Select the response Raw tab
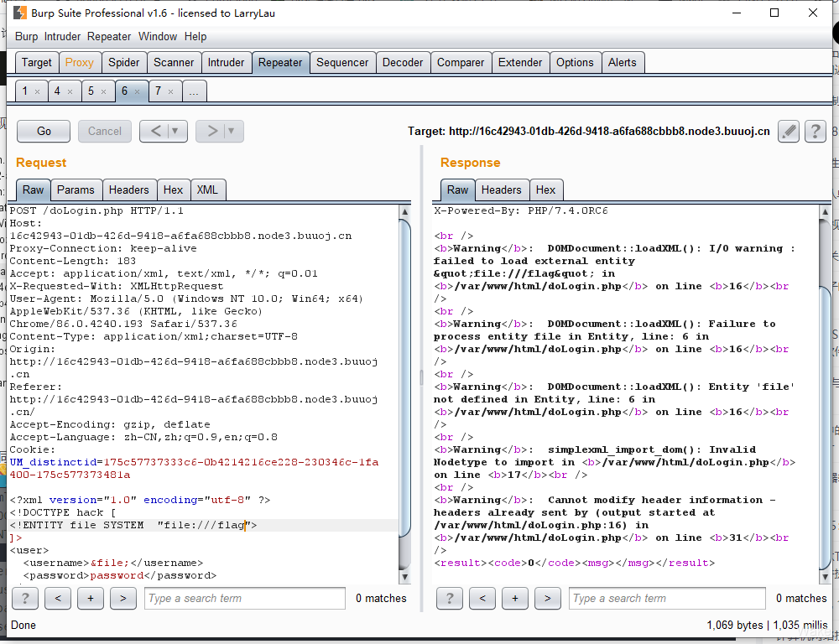The image size is (839, 644). click(x=457, y=190)
